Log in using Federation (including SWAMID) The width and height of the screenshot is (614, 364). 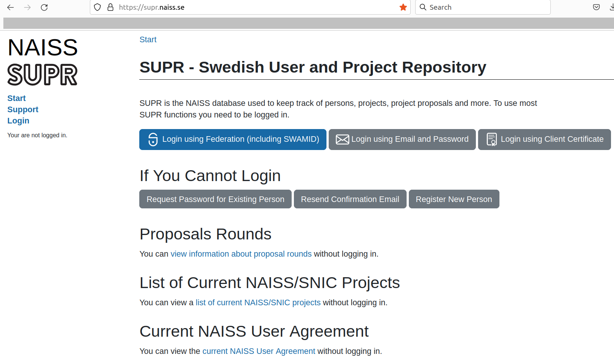(233, 140)
